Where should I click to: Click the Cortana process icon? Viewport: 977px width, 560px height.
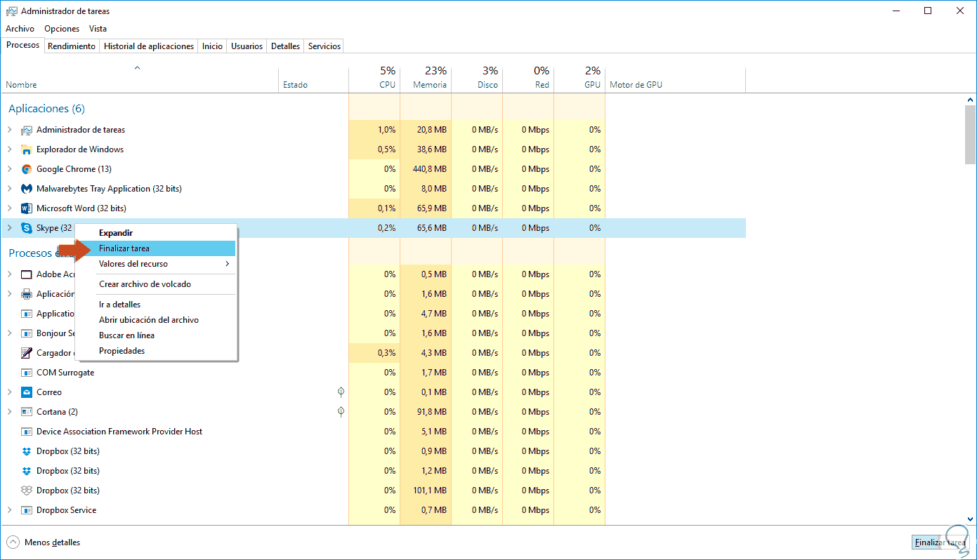[27, 412]
